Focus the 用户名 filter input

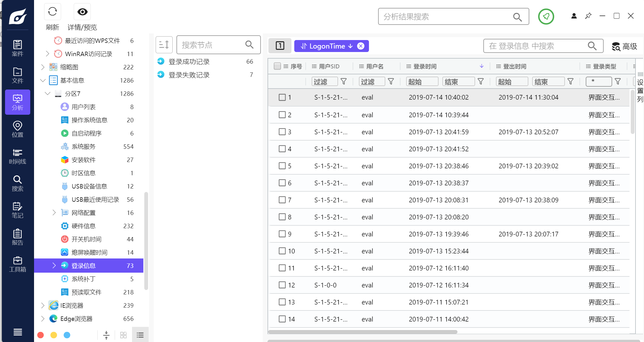click(x=372, y=82)
